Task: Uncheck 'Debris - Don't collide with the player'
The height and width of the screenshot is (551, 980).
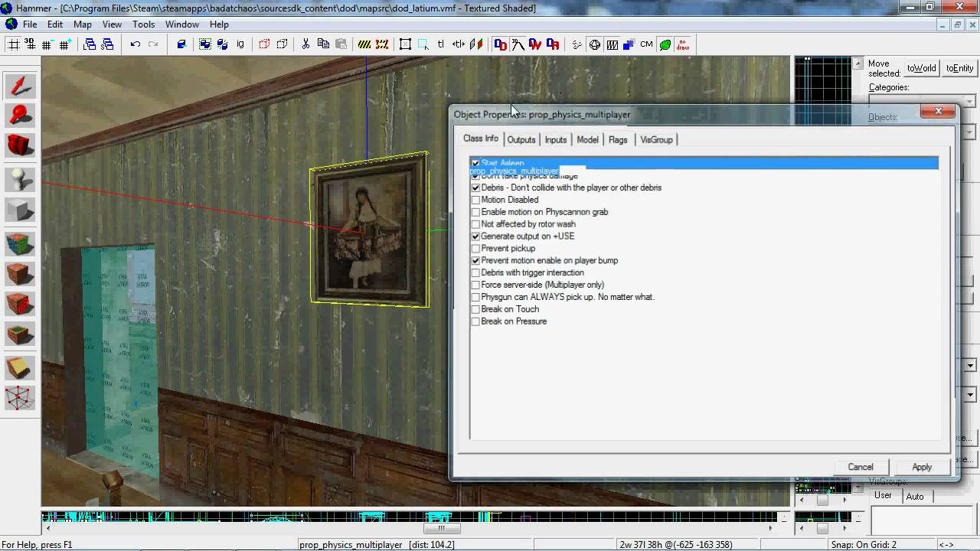Action: [475, 187]
